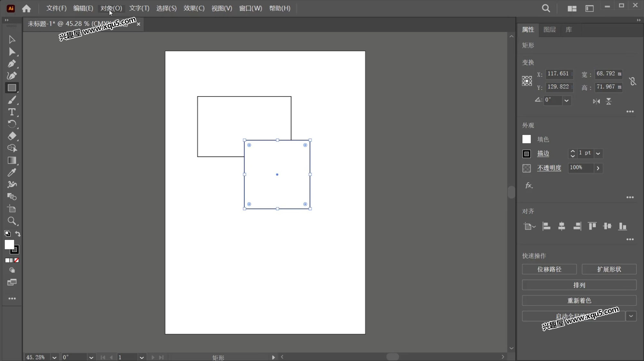
Task: Select the Type tool
Action: [x=12, y=112]
